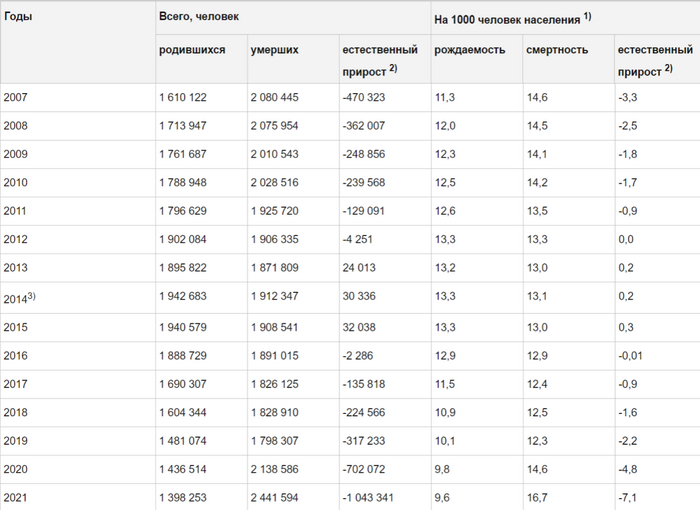The width and height of the screenshot is (700, 510).
Task: Select the birth rate cell 10,1
Action: pos(445,441)
